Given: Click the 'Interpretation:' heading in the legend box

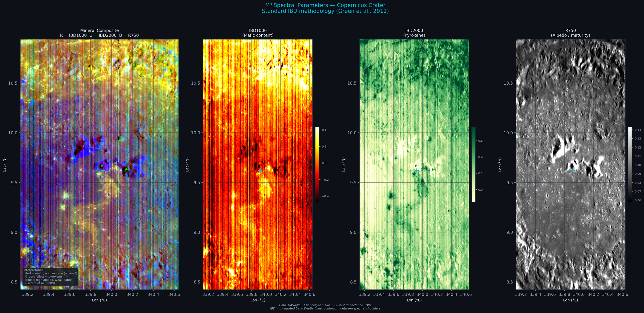Looking at the screenshot, I should tap(34, 270).
